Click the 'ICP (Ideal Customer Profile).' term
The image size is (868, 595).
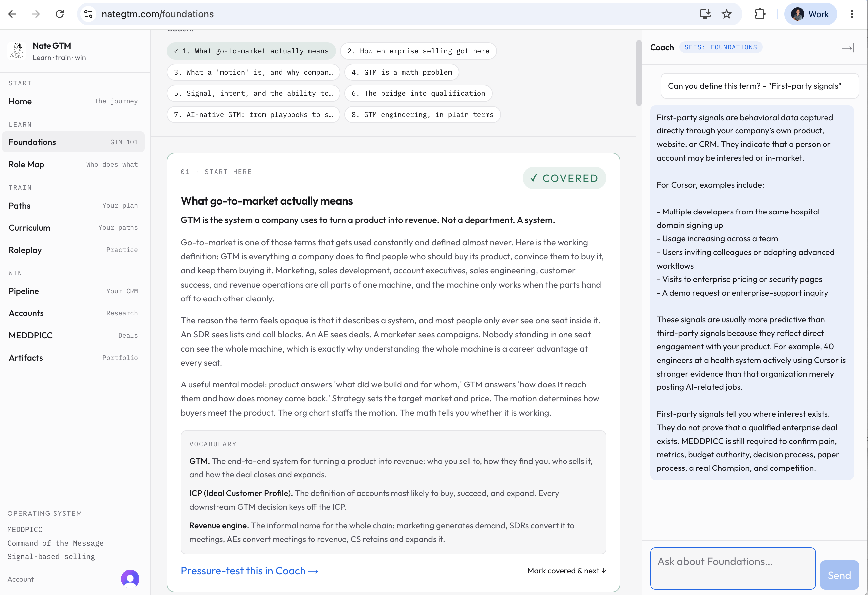tap(240, 493)
